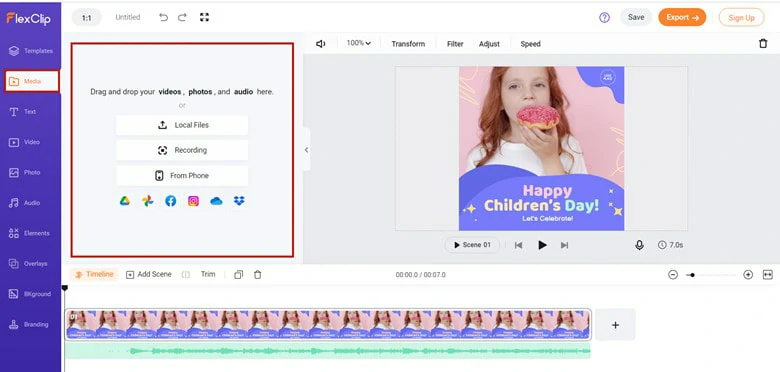The height and width of the screenshot is (372, 780).
Task: Switch to Timeline view
Action: pos(94,274)
